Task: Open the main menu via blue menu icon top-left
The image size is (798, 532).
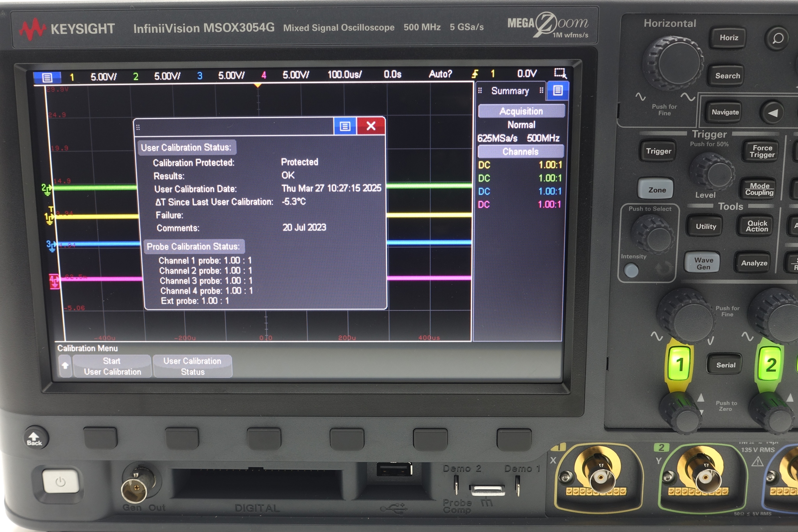Action: 47,75
